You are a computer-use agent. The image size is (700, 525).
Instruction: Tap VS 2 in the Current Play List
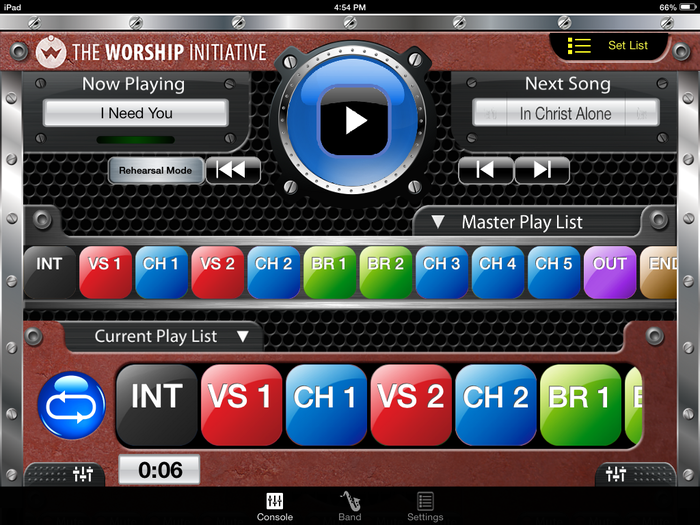(x=411, y=405)
